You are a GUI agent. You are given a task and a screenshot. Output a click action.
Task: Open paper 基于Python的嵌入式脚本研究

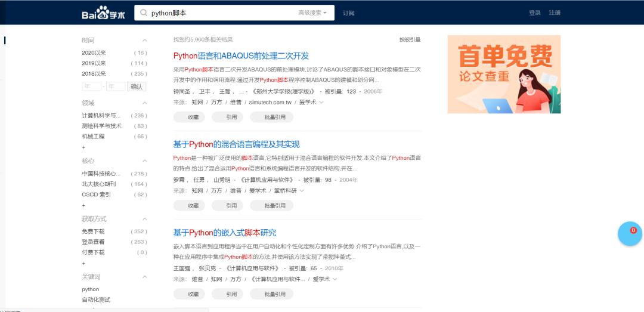[225, 233]
